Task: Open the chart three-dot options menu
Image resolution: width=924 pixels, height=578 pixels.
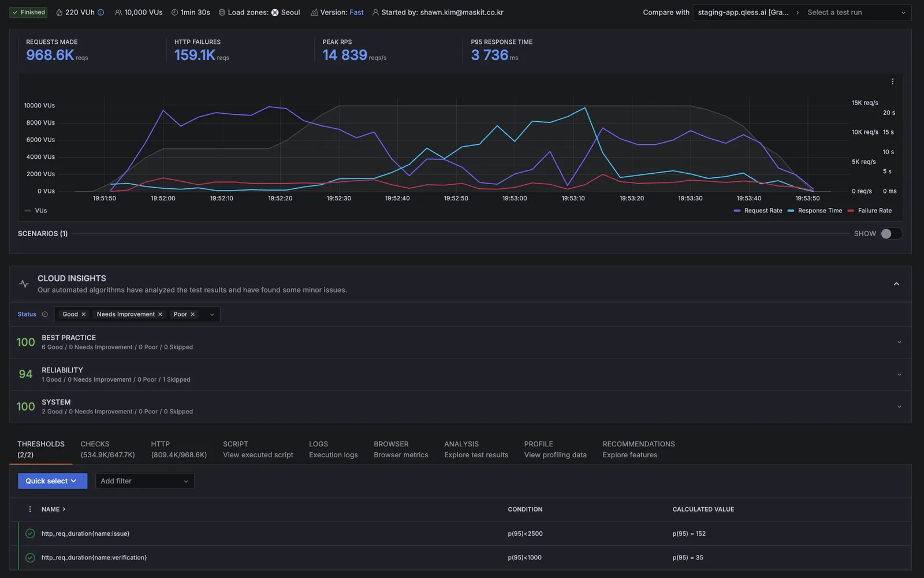Action: 892,81
